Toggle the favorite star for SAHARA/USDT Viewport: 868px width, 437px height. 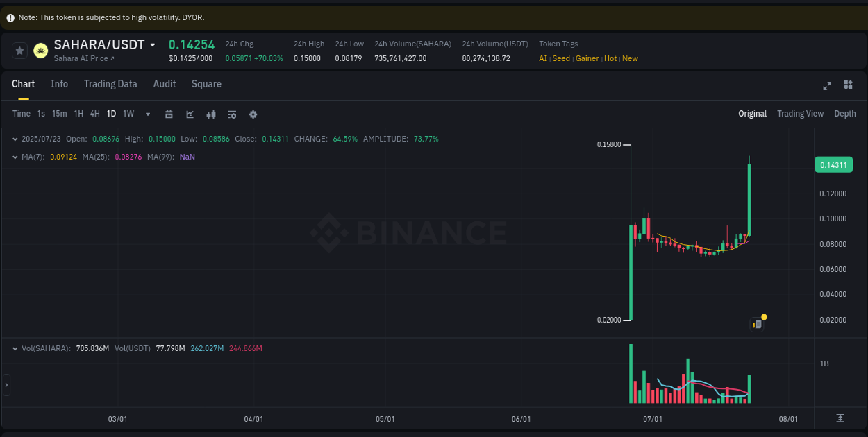[19, 50]
